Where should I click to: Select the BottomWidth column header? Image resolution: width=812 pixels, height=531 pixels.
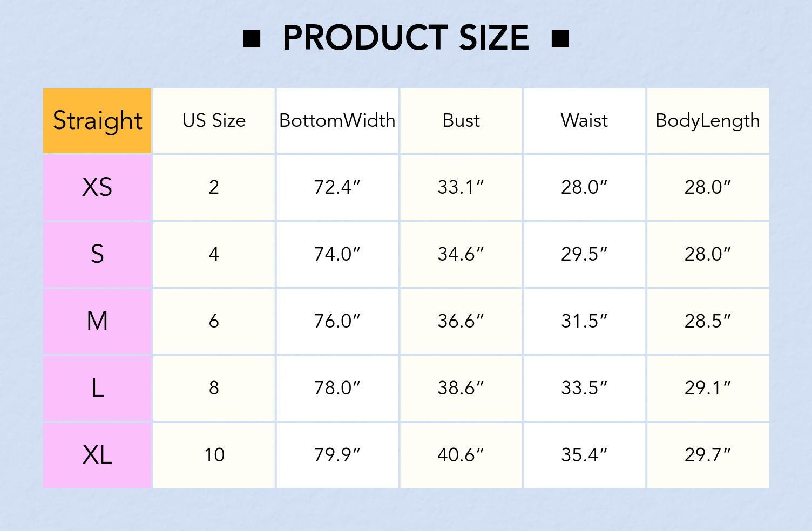[x=337, y=120]
